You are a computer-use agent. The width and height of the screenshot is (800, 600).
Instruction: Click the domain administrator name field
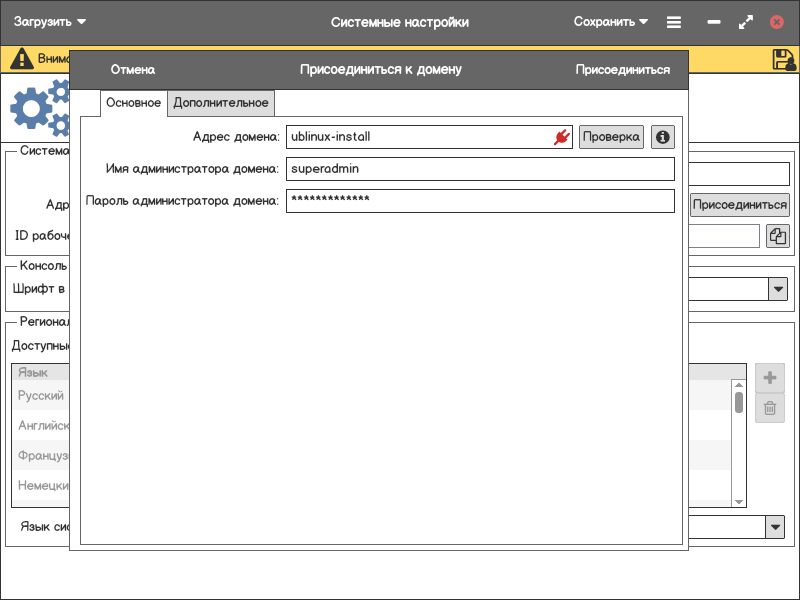coord(480,169)
